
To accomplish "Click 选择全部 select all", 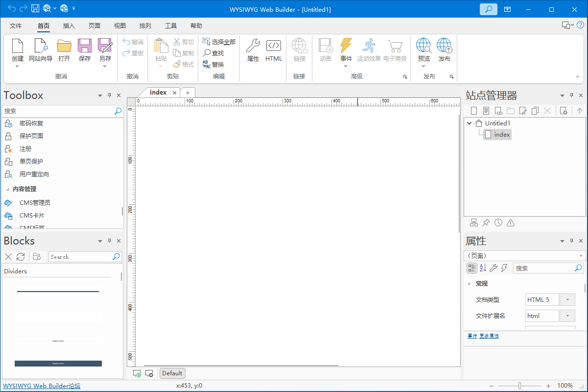I will pyautogui.click(x=219, y=42).
